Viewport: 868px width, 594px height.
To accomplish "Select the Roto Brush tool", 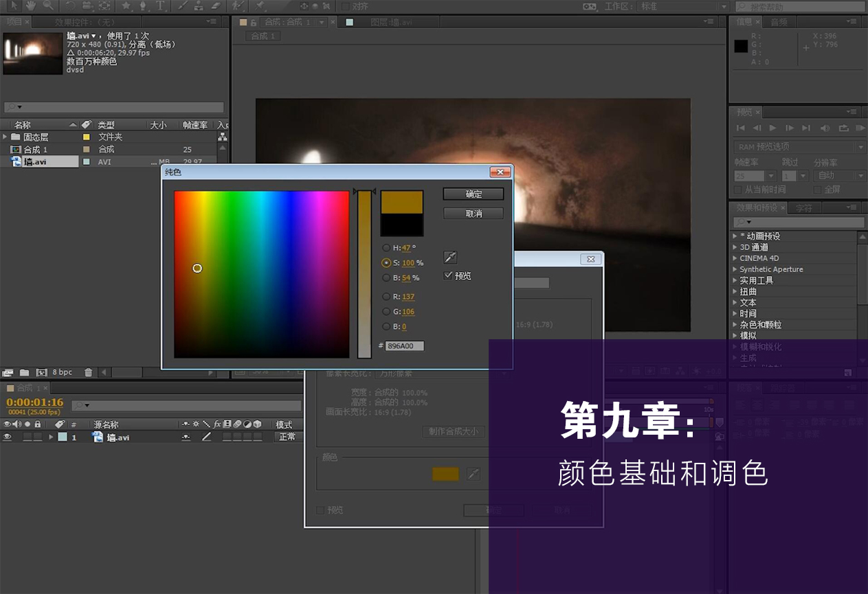I will [238, 5].
